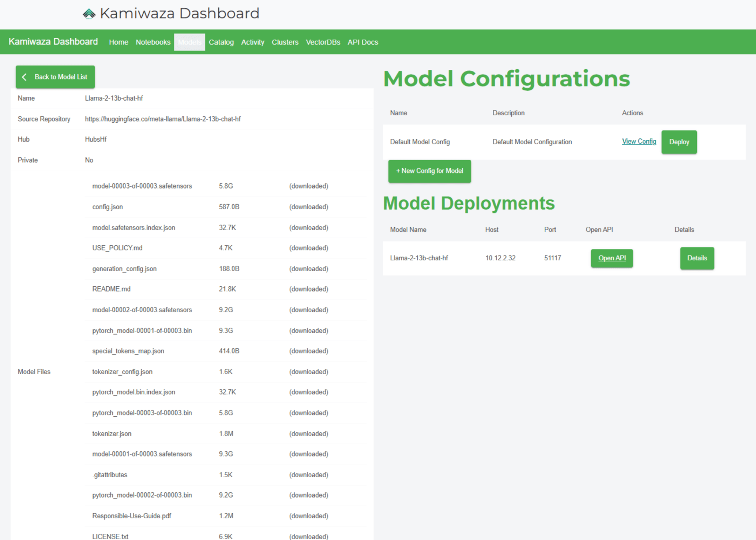This screenshot has height=540, width=756.
Task: Select file config.json
Action: 108,207
